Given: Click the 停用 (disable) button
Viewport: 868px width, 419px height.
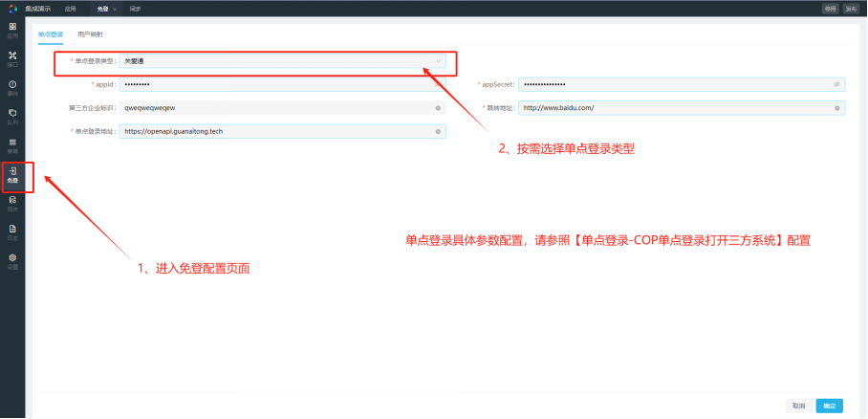Looking at the screenshot, I should coord(830,9).
